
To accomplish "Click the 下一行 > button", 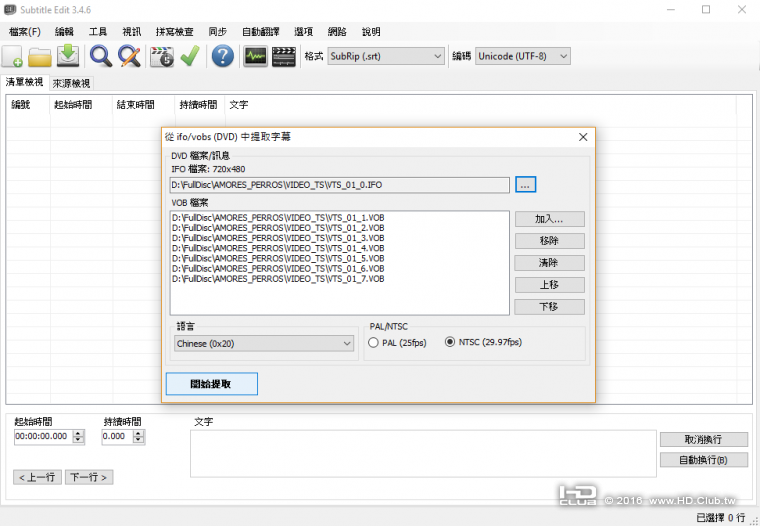I will pyautogui.click(x=89, y=478).
